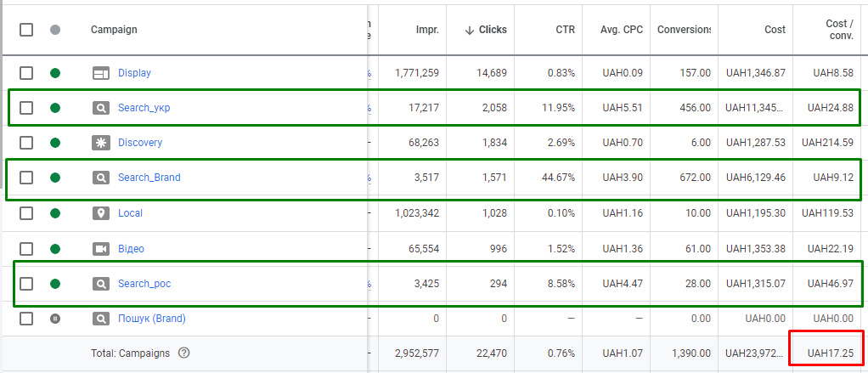Open the Пошук (Brand) campaign link
The width and height of the screenshot is (868, 373).
coord(151,319)
